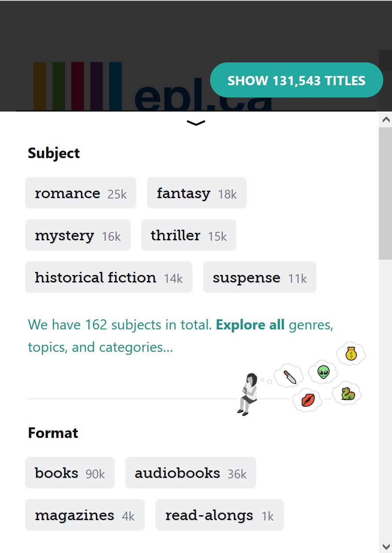Click the scrollbar up arrow

385,119
